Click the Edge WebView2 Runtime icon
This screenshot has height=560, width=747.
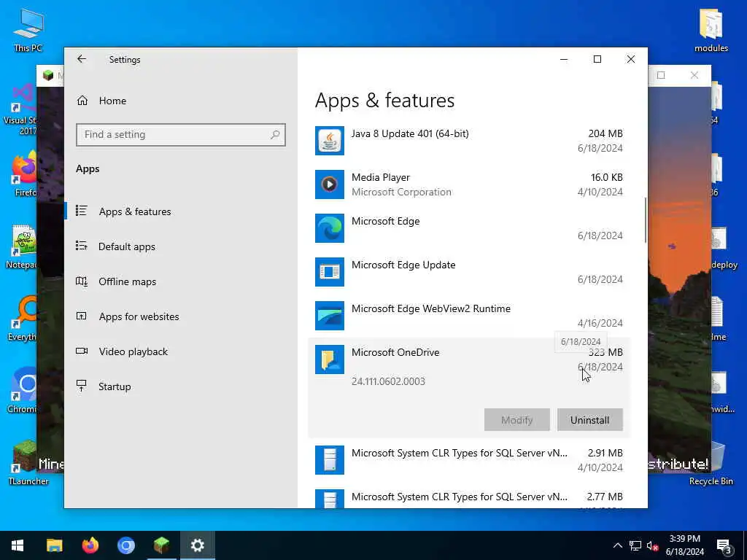pyautogui.click(x=329, y=316)
